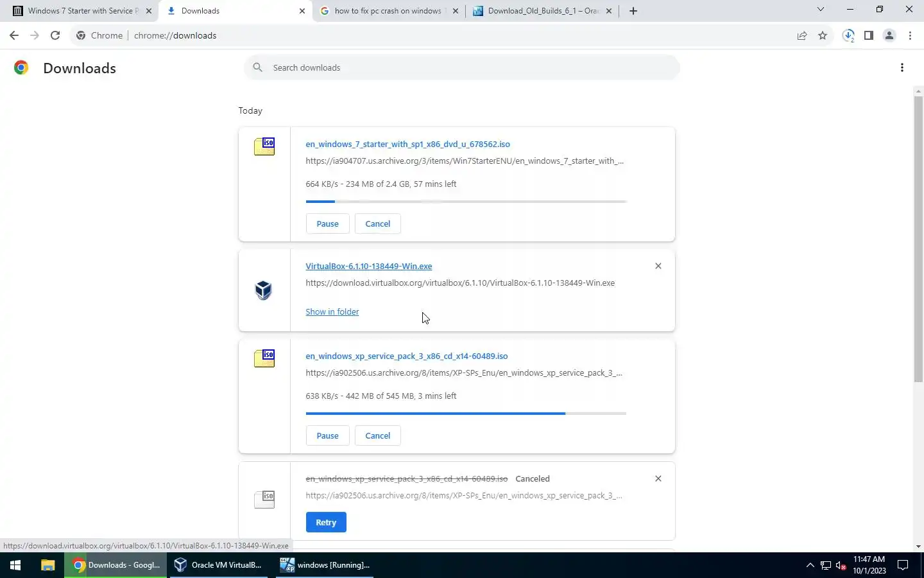Open the Chrome profile avatar icon
Image resolution: width=924 pixels, height=578 pixels.
pos(889,35)
